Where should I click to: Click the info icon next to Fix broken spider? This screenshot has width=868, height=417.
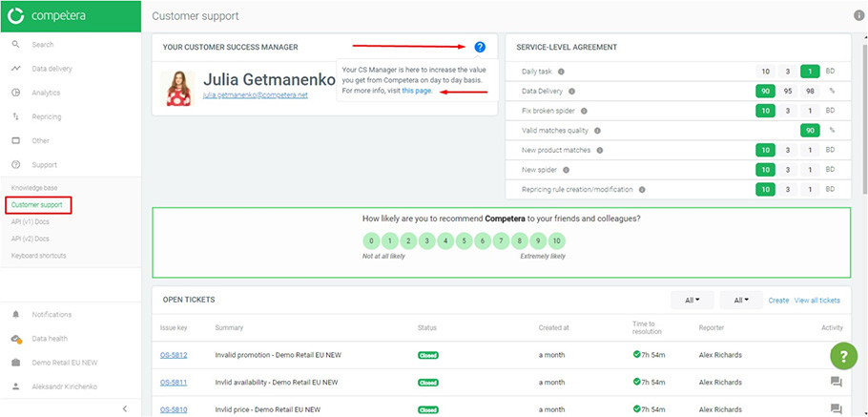pos(584,111)
